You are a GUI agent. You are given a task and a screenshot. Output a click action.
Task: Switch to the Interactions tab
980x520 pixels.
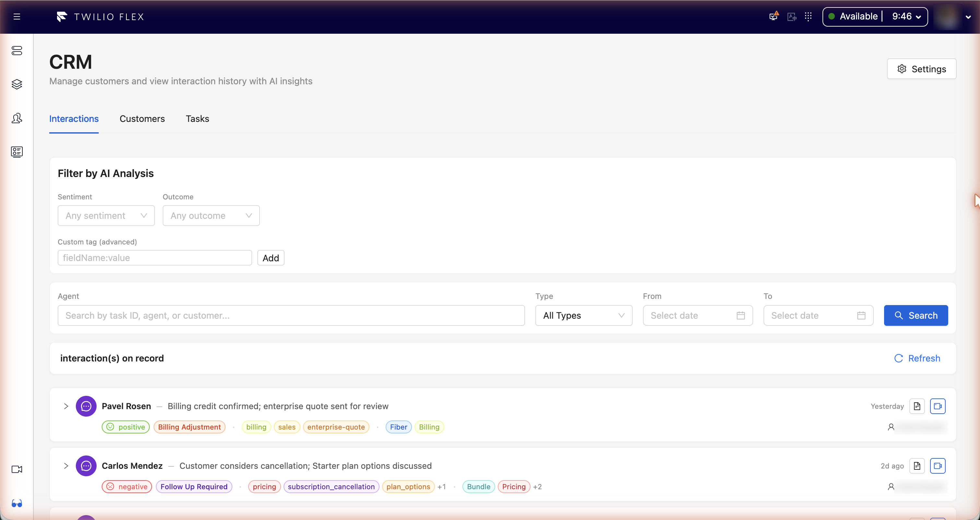pyautogui.click(x=74, y=119)
